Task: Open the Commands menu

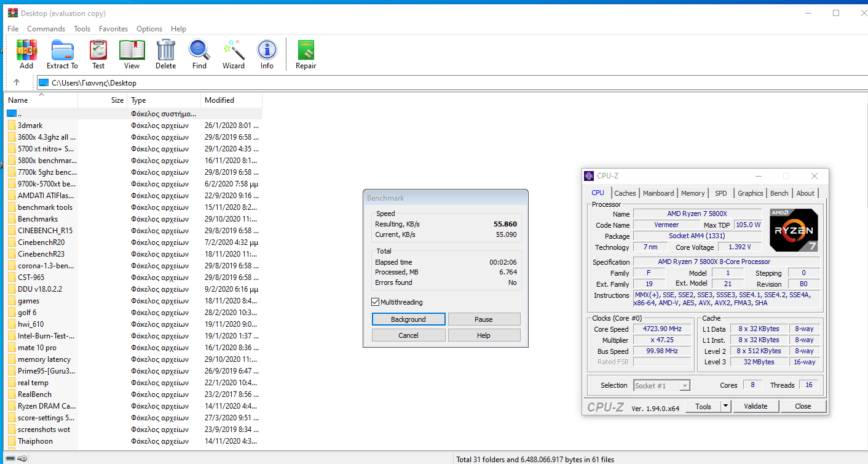Action: pyautogui.click(x=46, y=29)
